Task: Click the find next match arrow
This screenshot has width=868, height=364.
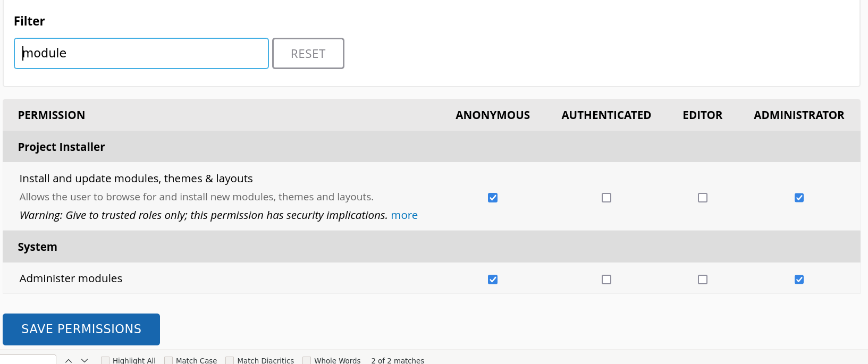Action: tap(85, 360)
